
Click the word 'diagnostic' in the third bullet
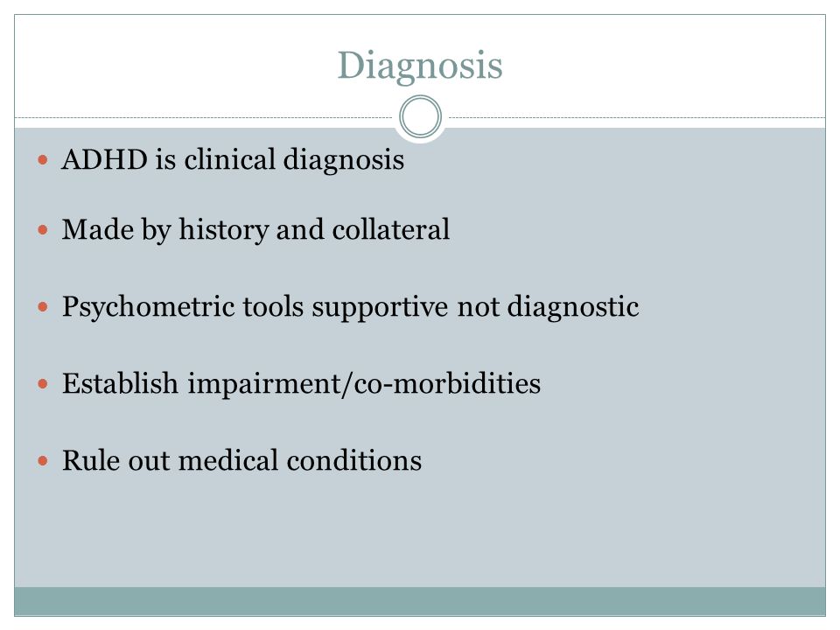(572, 307)
